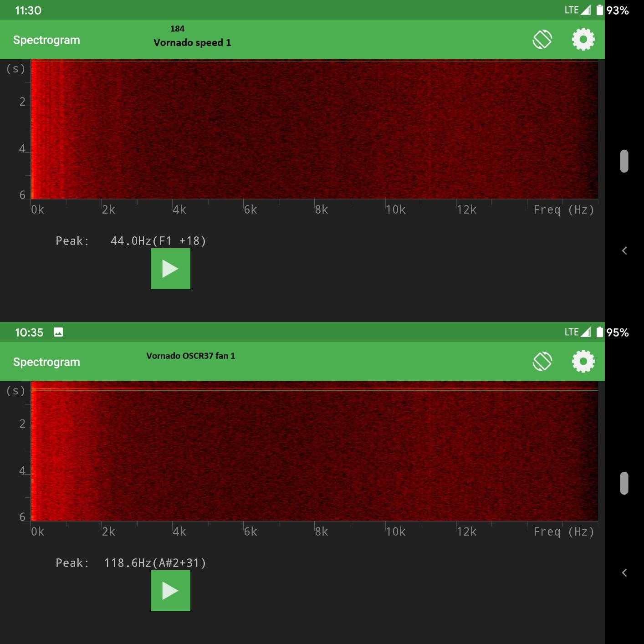Click the '(s)' time axis label on bottom plot
The image size is (644, 644).
point(15,391)
